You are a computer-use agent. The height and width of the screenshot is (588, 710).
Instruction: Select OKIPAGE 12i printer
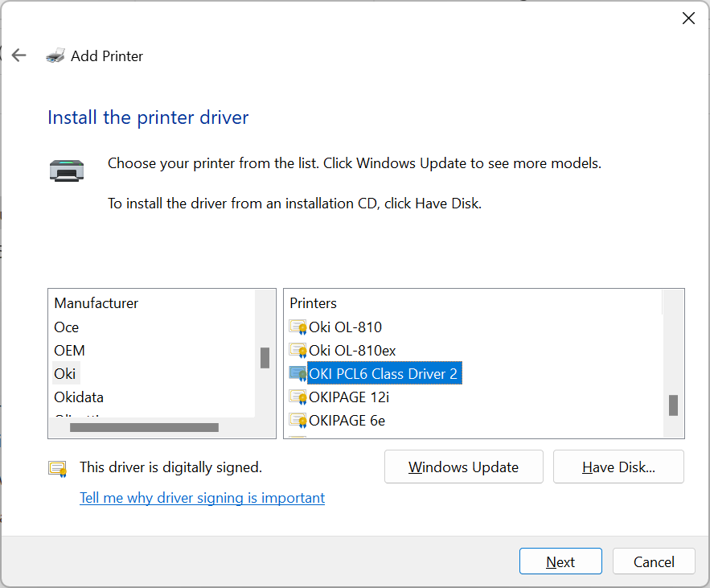pos(349,397)
